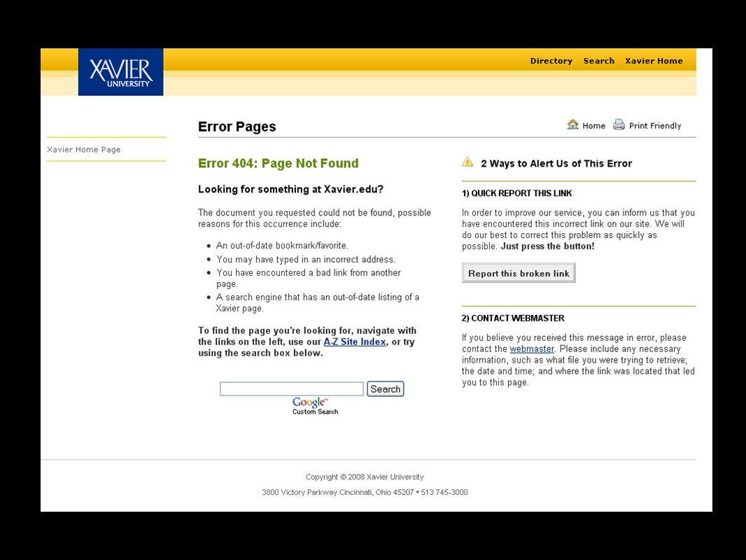Image resolution: width=746 pixels, height=560 pixels.
Task: Click the Copyright 2008 Xavier University text
Action: tap(365, 477)
